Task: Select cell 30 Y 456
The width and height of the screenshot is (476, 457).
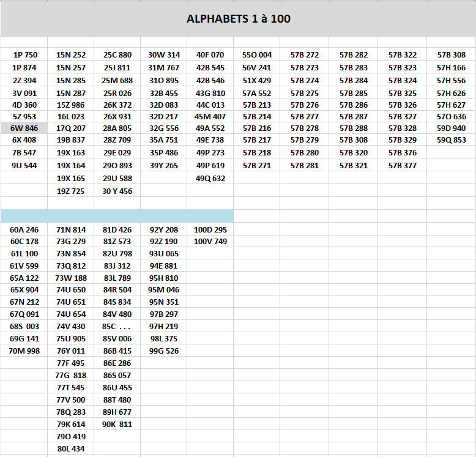Action: (x=117, y=191)
